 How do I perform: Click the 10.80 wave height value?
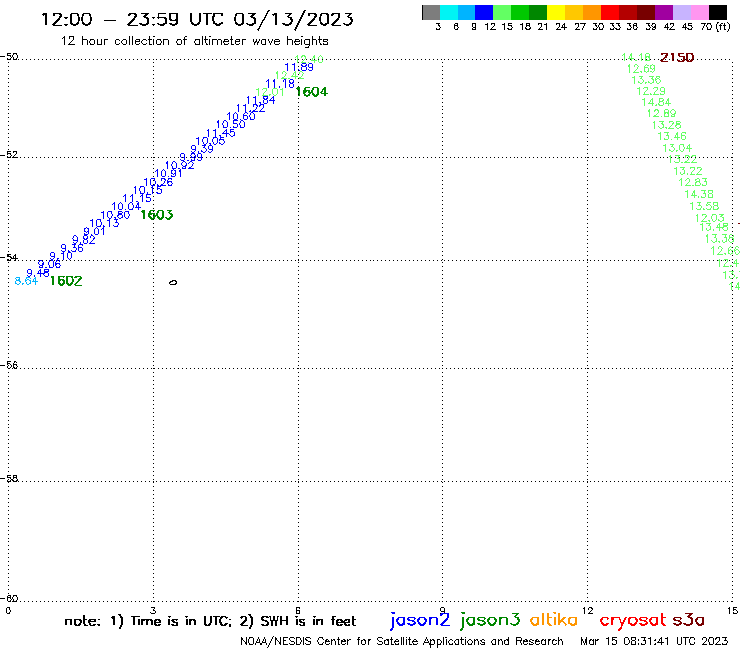115,215
